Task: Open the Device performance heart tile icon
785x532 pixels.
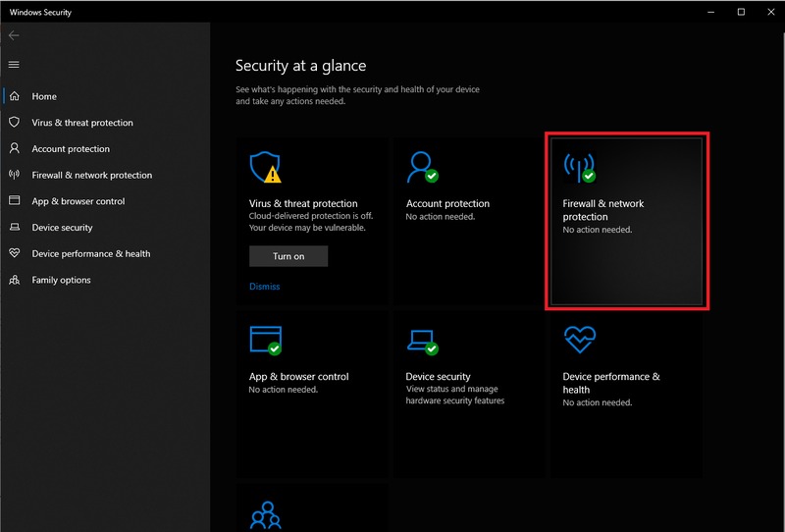Action: (x=577, y=341)
